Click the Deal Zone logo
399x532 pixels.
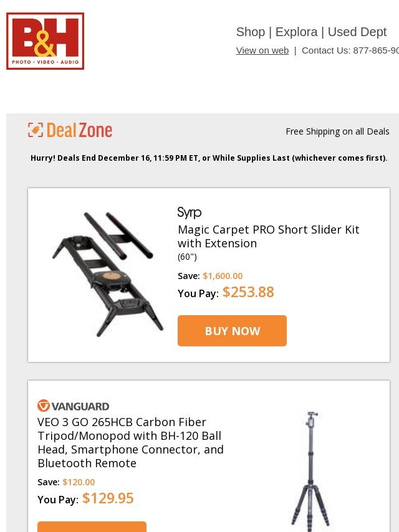click(x=70, y=130)
